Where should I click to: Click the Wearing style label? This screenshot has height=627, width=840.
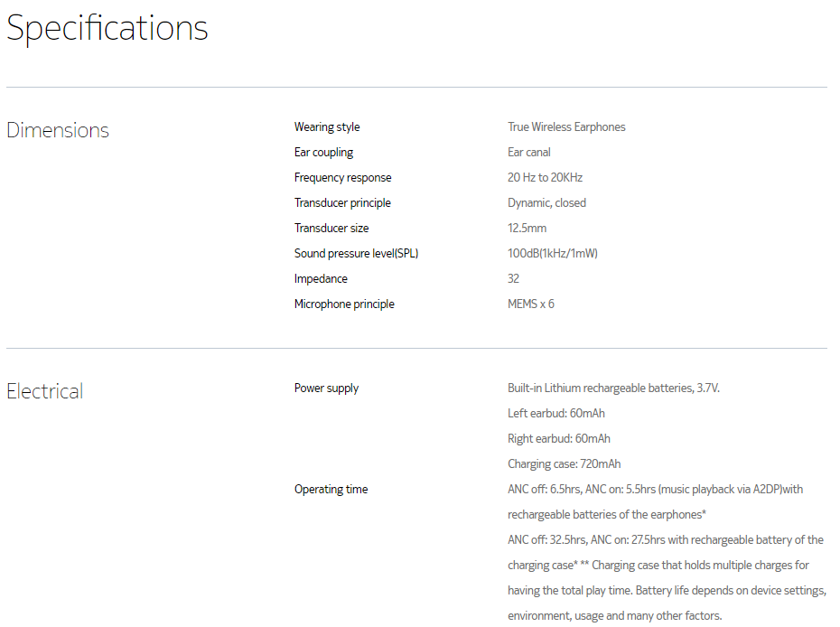pyautogui.click(x=327, y=127)
